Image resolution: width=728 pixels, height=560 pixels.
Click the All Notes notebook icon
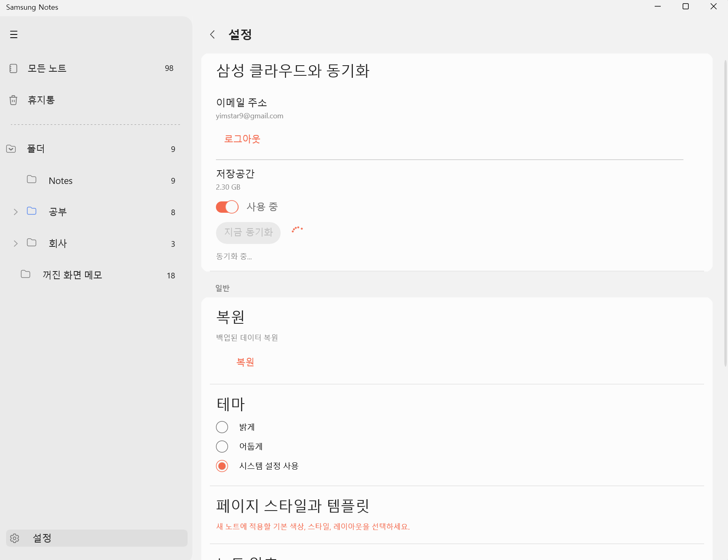(13, 68)
